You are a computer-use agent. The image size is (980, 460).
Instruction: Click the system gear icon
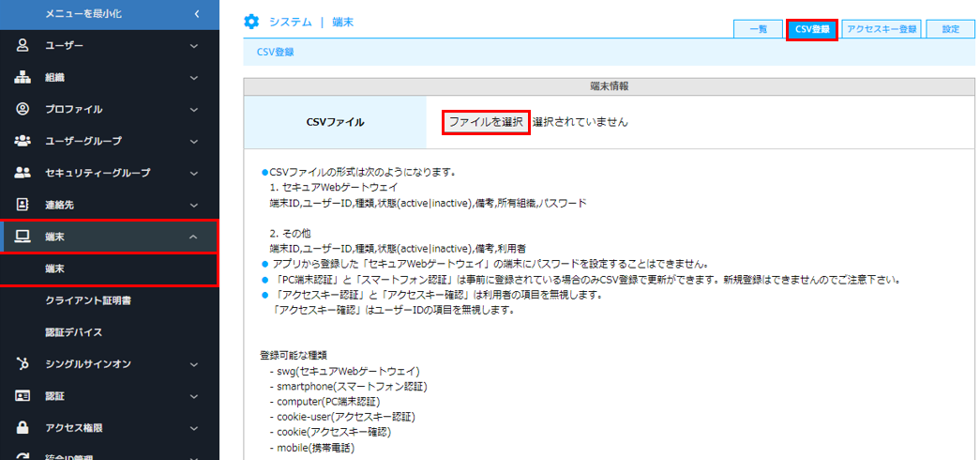point(250,23)
